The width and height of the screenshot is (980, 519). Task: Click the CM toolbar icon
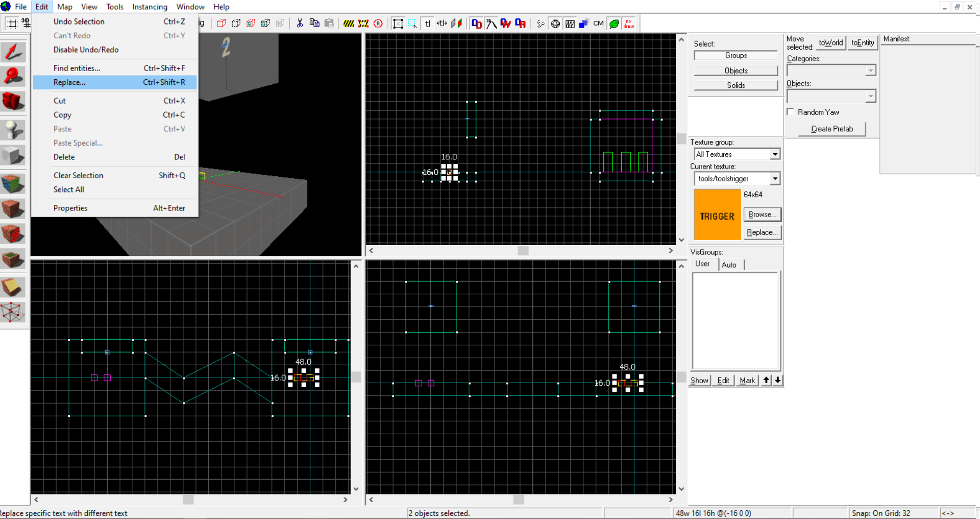(599, 23)
